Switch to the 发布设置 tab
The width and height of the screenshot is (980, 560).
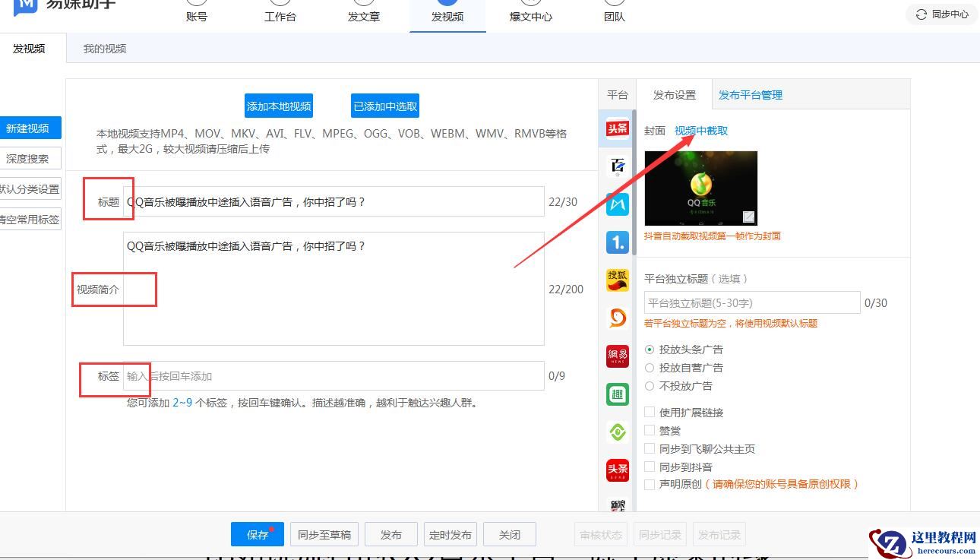tap(675, 95)
